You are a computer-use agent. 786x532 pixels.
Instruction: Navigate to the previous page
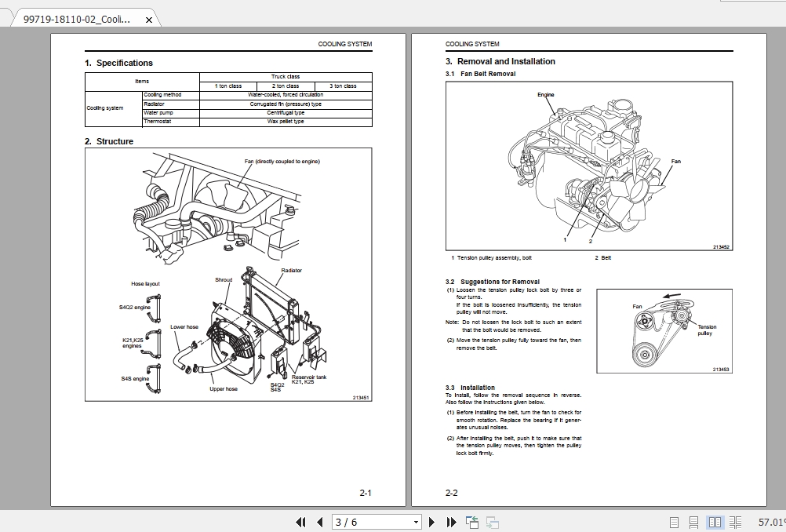point(319,522)
